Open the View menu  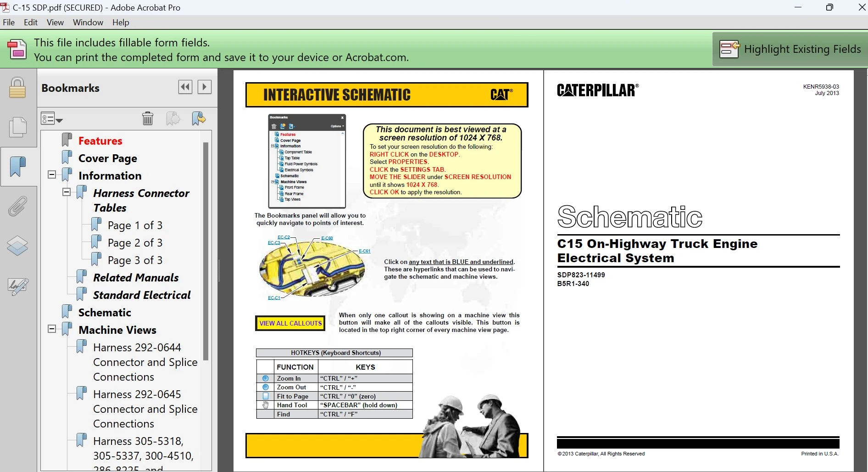pyautogui.click(x=55, y=22)
